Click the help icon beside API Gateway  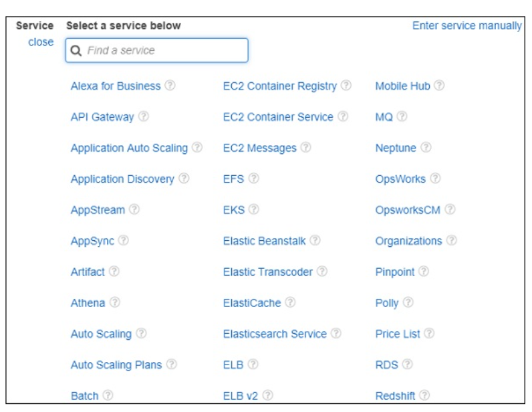click(x=144, y=117)
